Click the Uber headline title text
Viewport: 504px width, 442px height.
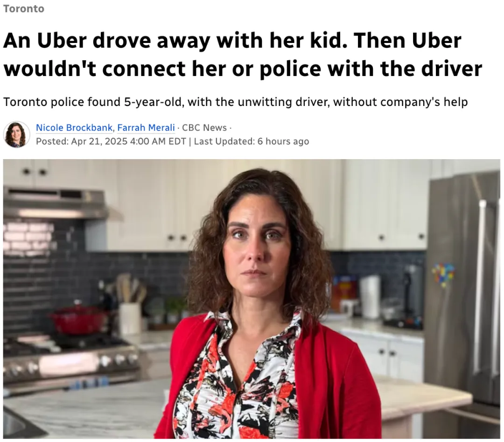pos(243,55)
